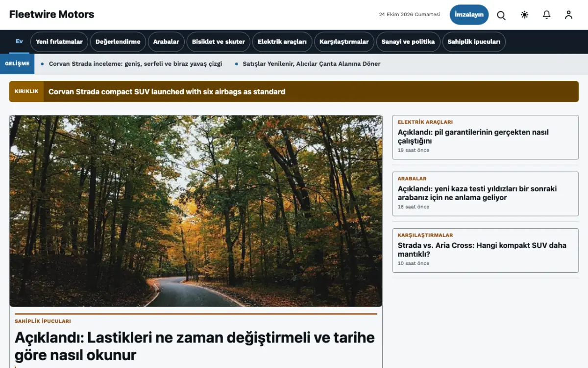Screen dimensions: 588x368
Task: Open notifications bell icon
Action: (547, 15)
